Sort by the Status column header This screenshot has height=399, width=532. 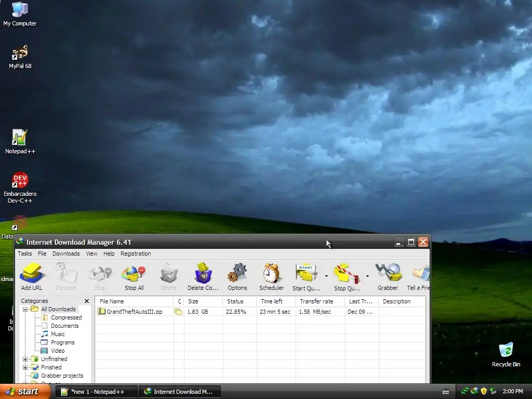coord(240,301)
